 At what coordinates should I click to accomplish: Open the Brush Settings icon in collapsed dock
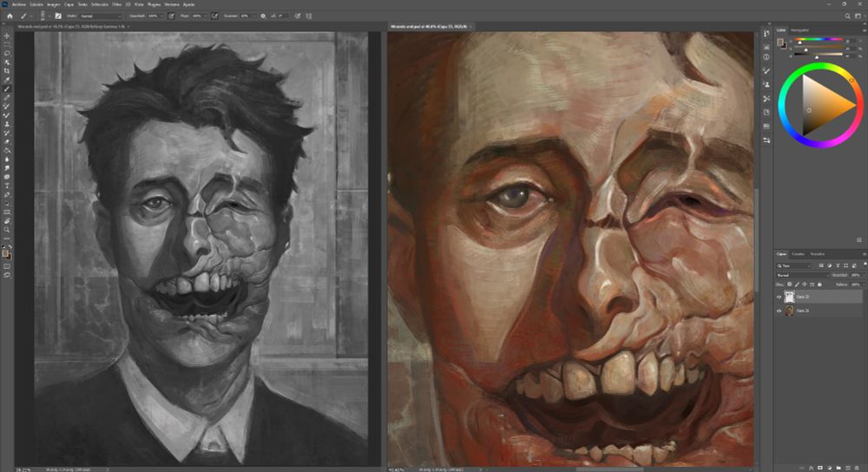pyautogui.click(x=766, y=71)
